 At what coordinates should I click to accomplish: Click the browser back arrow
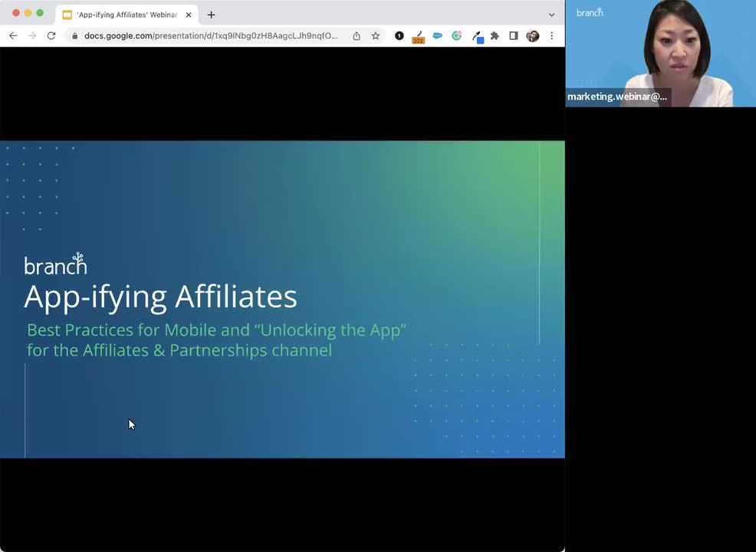[x=13, y=36]
